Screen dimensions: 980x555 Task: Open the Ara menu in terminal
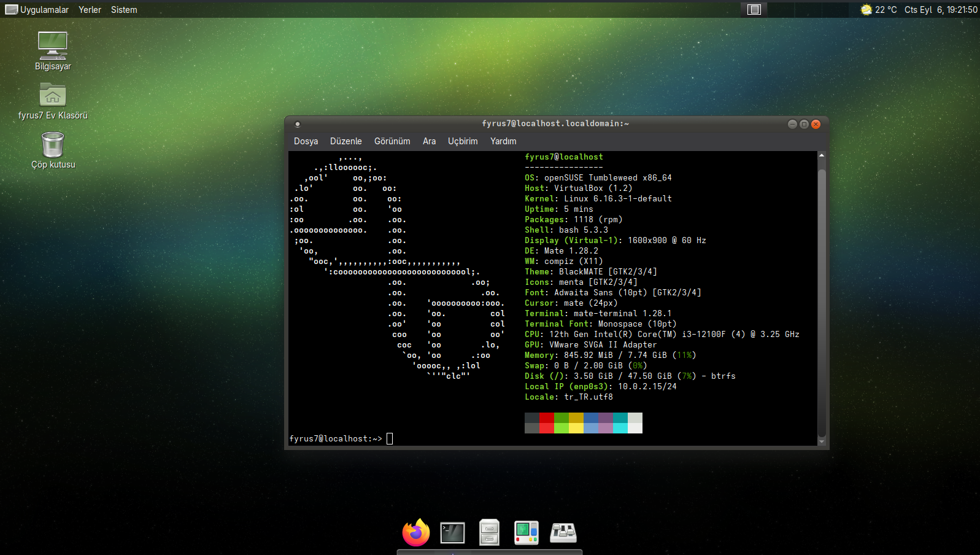[x=429, y=141]
